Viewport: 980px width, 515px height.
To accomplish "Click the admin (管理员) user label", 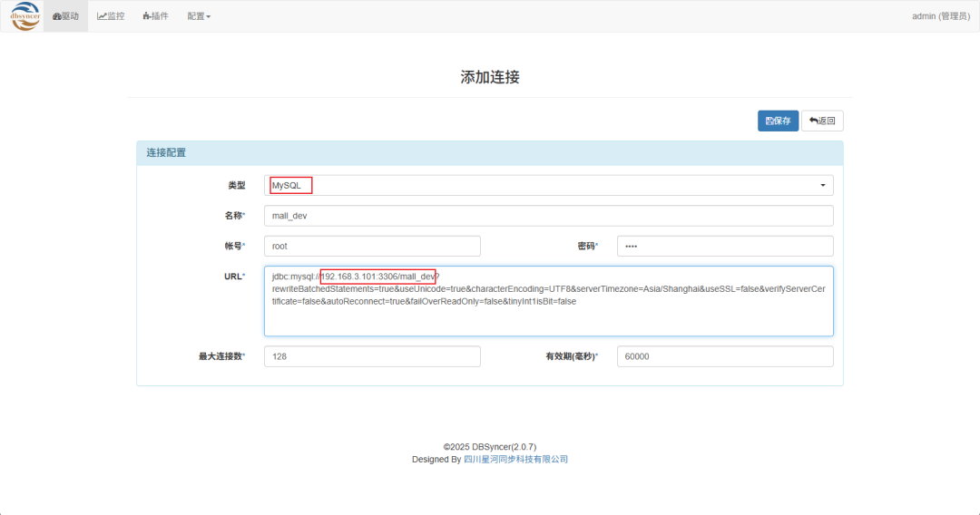I will [x=940, y=16].
